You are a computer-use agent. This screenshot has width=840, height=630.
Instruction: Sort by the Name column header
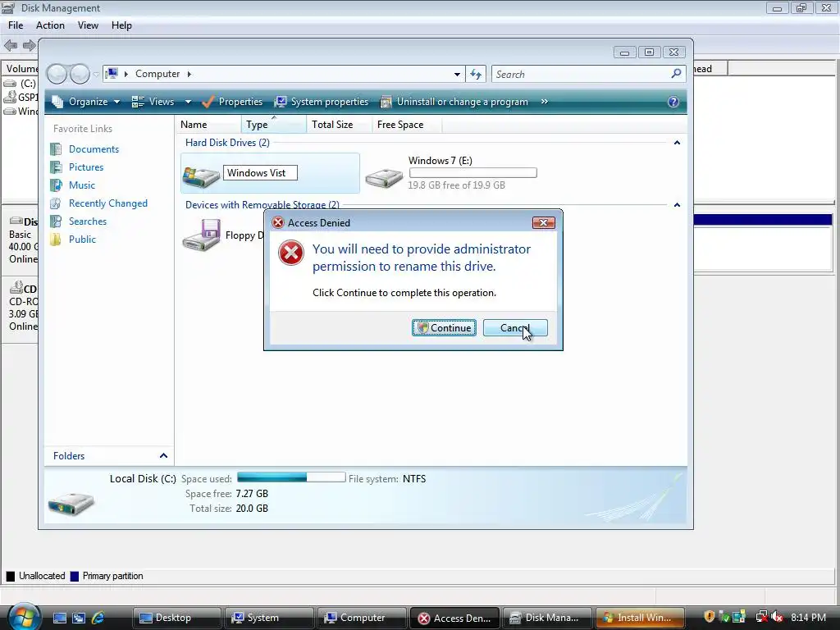(208, 125)
